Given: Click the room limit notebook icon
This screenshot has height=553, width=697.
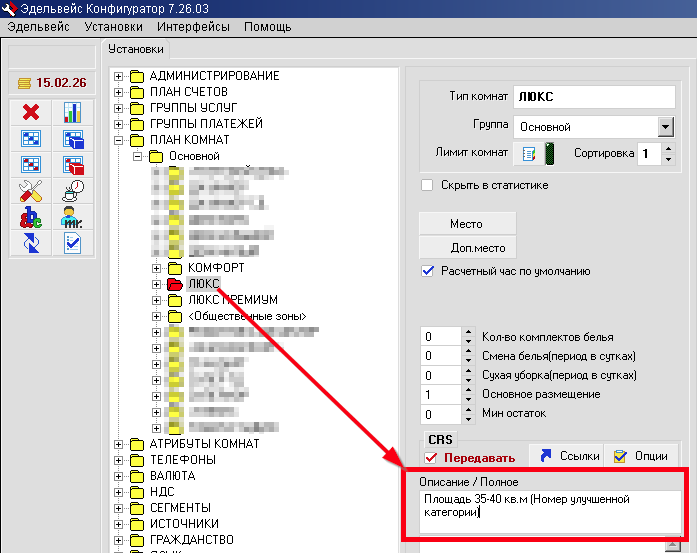Looking at the screenshot, I should [529, 154].
